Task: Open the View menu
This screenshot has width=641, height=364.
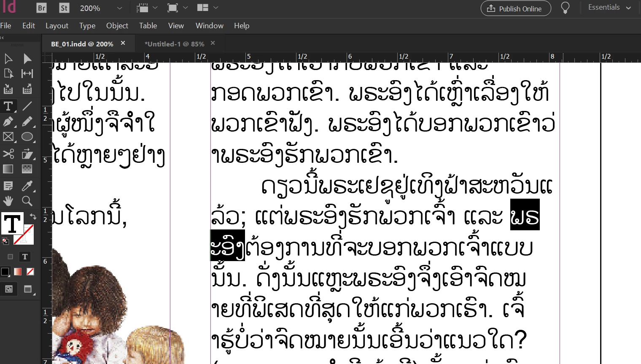Action: point(176,26)
